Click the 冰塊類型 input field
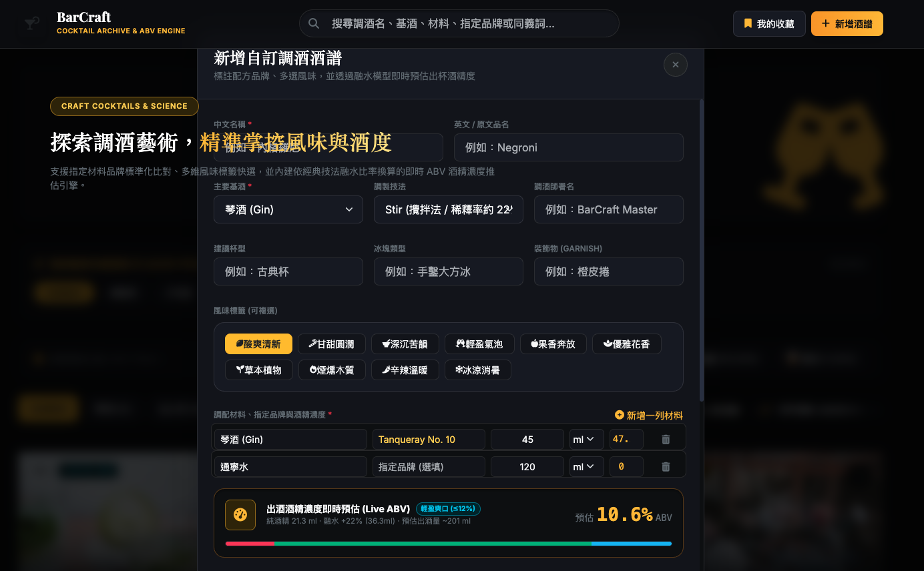 click(449, 271)
